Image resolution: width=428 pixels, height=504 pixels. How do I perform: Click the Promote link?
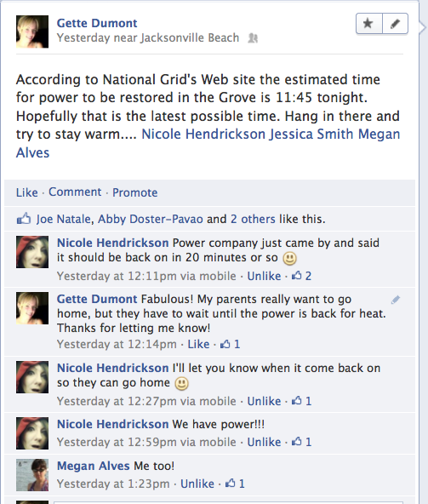pyautogui.click(x=135, y=192)
